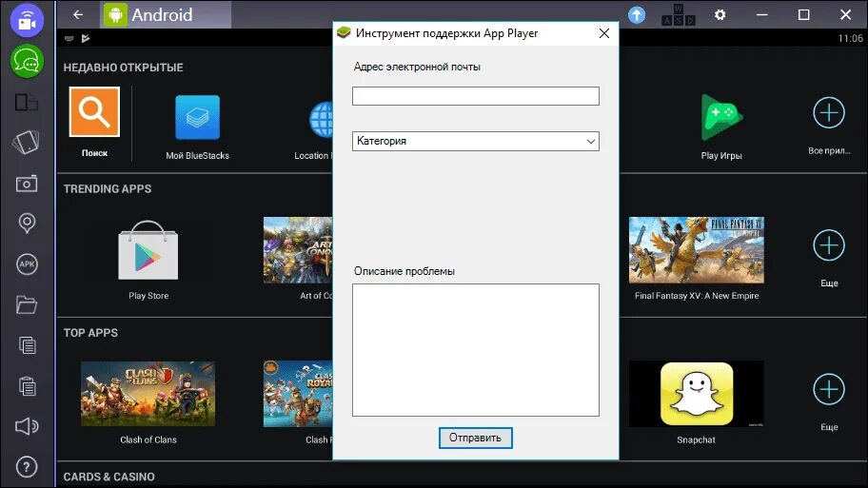Switch view mode using the sidebar layout icon

pyautogui.click(x=26, y=103)
